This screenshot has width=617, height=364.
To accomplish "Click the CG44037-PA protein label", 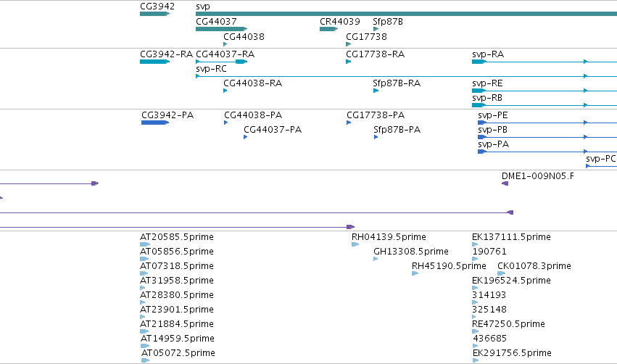I will [273, 130].
